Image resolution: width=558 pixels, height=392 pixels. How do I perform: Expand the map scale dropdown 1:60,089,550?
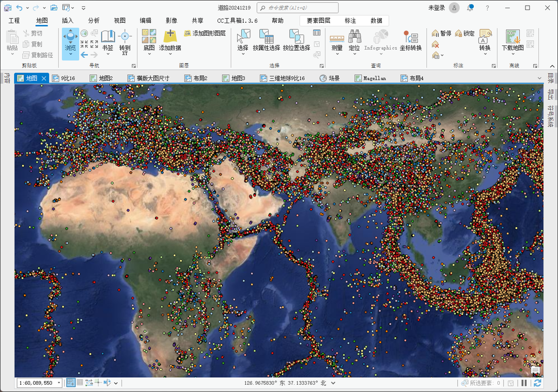pos(59,383)
